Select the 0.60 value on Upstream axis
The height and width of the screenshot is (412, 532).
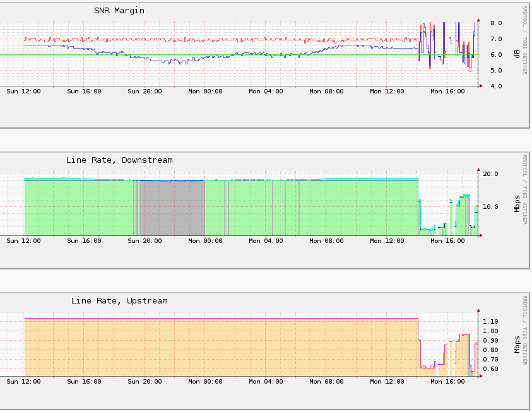tap(490, 369)
